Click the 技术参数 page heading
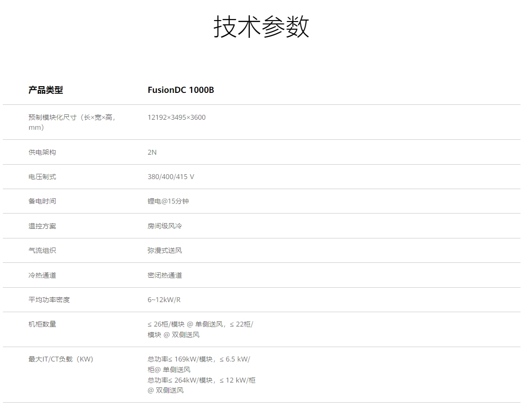532x406 pixels. click(x=261, y=27)
